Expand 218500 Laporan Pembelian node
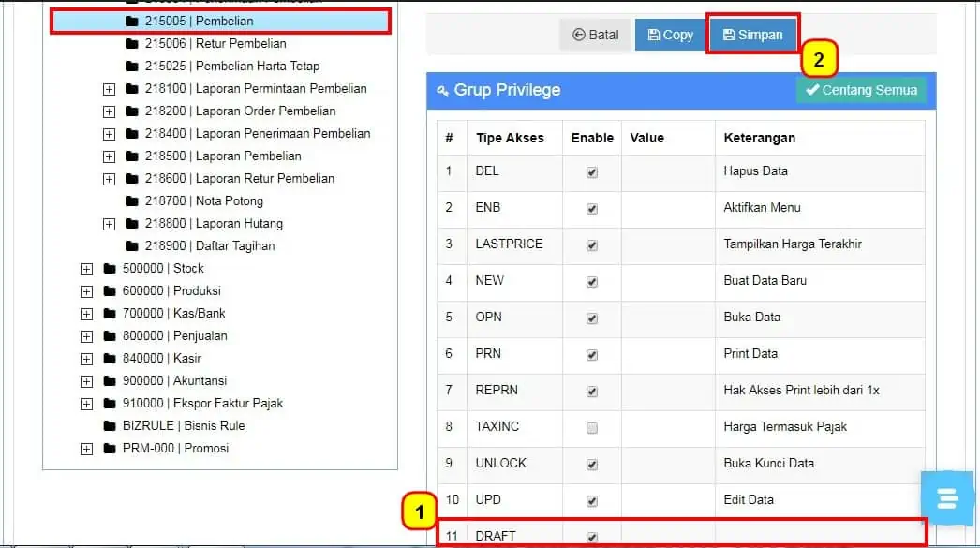The width and height of the screenshot is (980, 548). coord(109,156)
